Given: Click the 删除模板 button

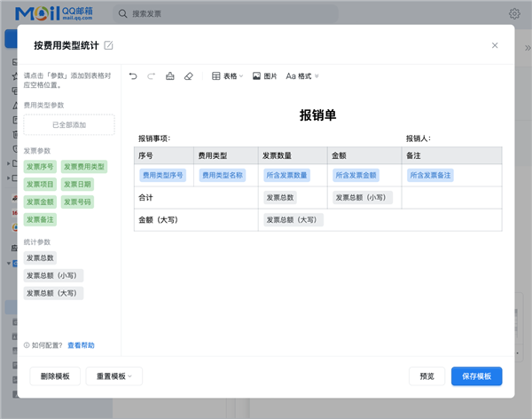Looking at the screenshot, I should (56, 376).
